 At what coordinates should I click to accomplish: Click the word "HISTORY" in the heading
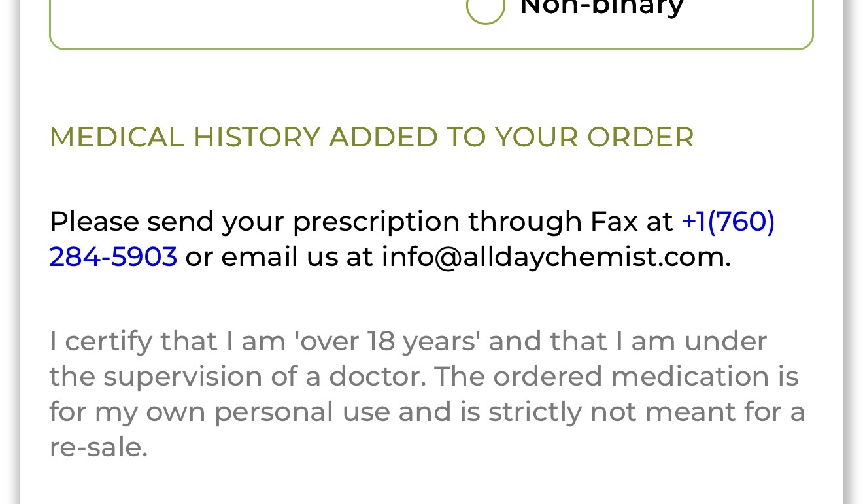(256, 137)
